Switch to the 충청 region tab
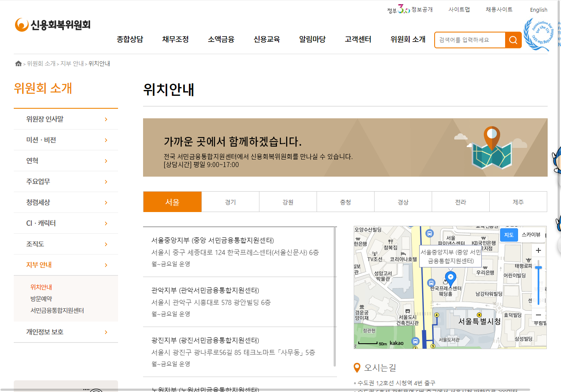Viewport: 561px width, 392px height. pos(345,202)
